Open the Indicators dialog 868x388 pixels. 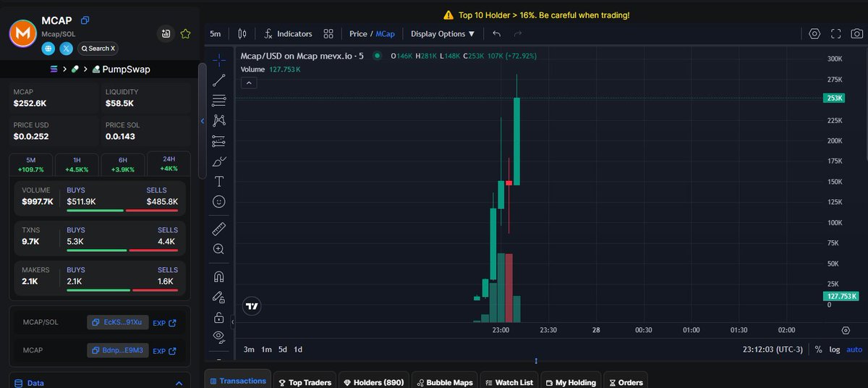click(x=287, y=34)
